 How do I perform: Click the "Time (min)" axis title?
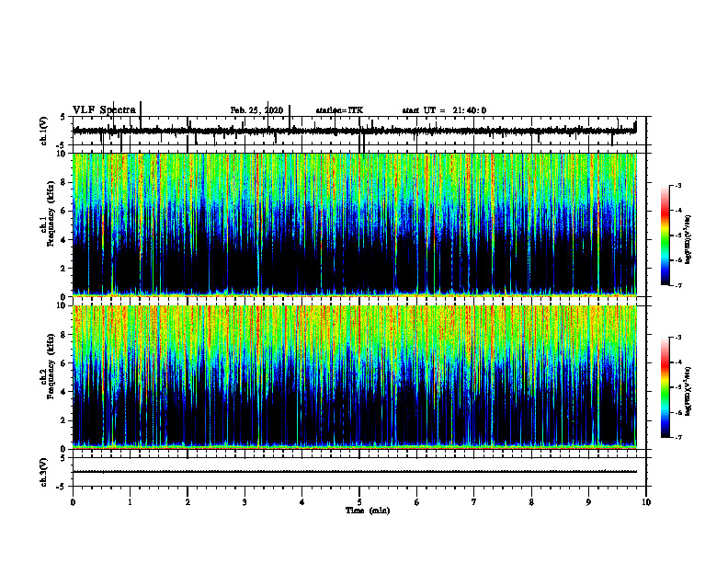tap(368, 511)
